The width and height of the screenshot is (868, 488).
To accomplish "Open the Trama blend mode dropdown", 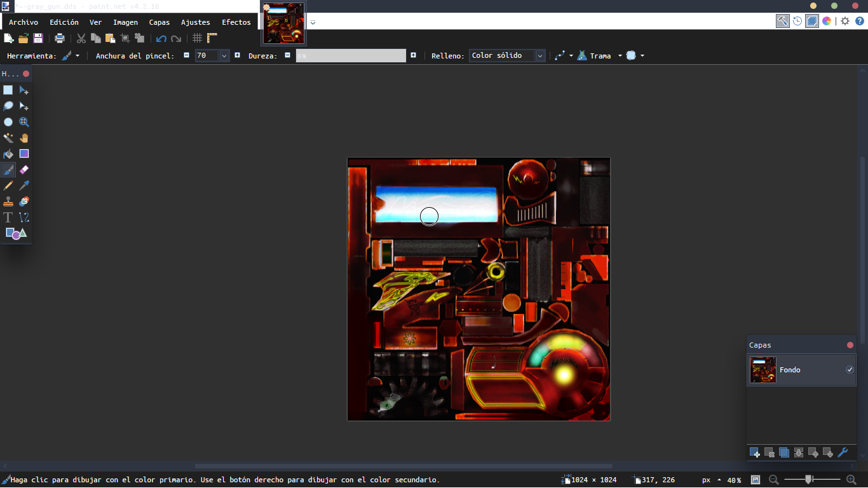I will point(600,56).
